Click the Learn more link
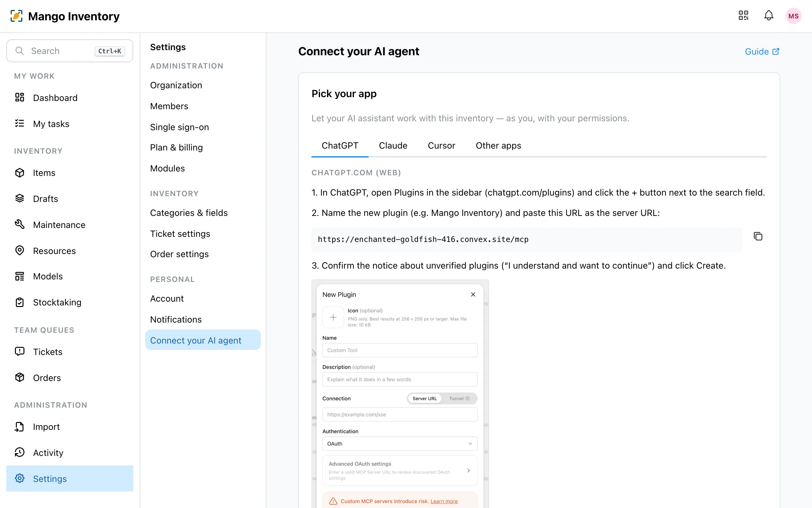Image resolution: width=812 pixels, height=508 pixels. [x=443, y=501]
